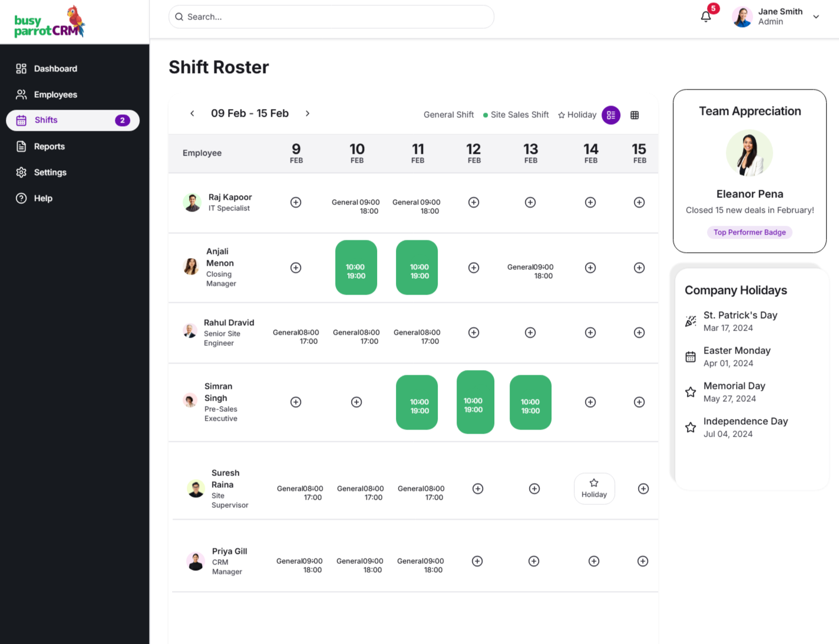
Task: Click Anjali Menon's green 10 Feb shift block
Action: point(356,267)
